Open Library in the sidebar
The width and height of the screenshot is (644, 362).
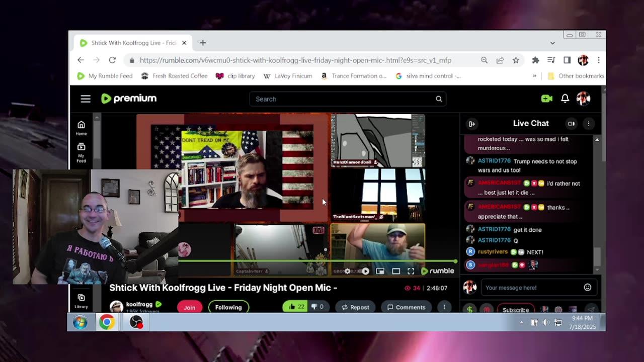(81, 301)
